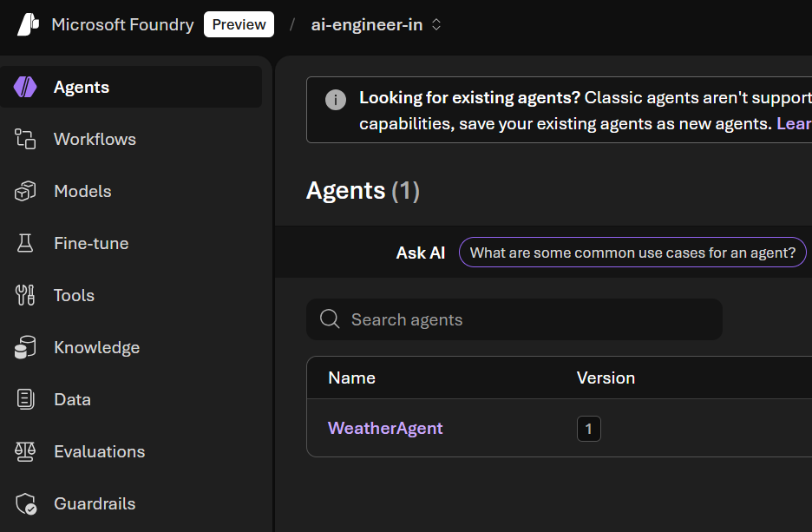
Task: Click the Tools wrench icon
Action: click(x=25, y=295)
